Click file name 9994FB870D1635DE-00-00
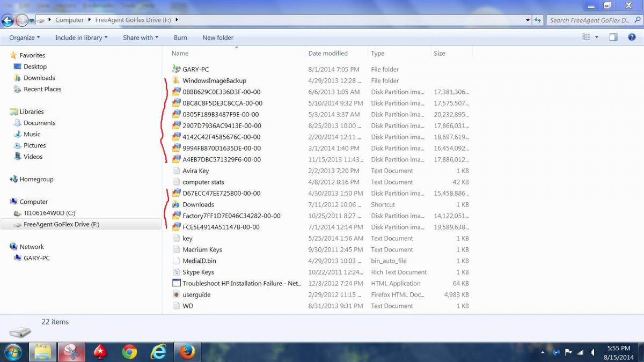This screenshot has width=644, height=362. click(x=222, y=148)
